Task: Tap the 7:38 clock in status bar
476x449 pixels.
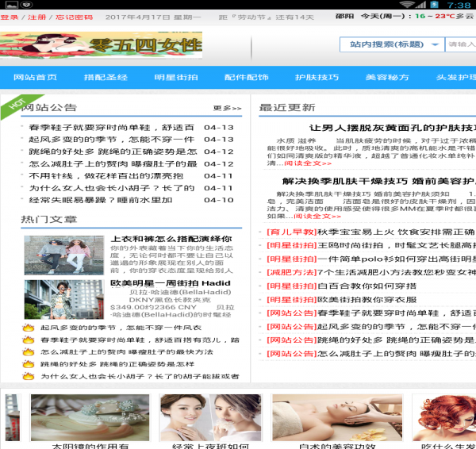Action: (x=459, y=5)
